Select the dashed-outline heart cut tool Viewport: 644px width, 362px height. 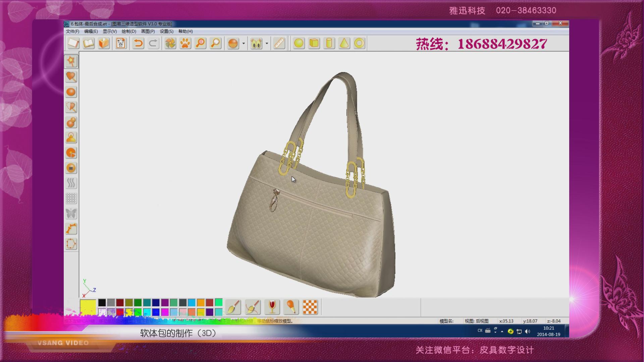pos(71,107)
